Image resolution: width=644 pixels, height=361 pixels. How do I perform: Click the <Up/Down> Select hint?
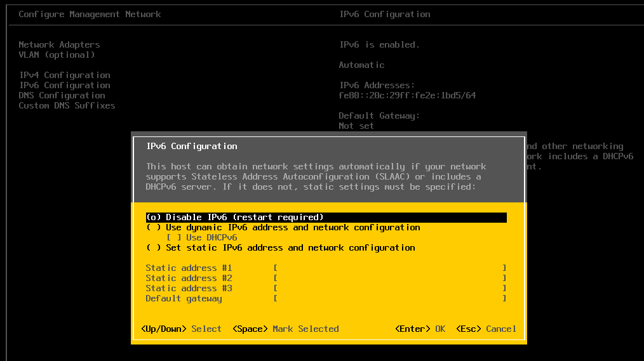tap(181, 329)
